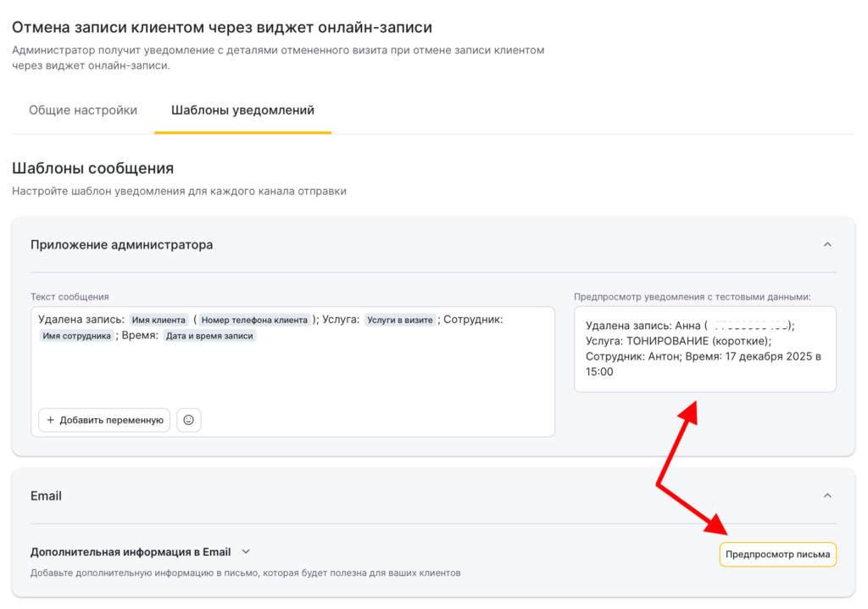Select the Дата и время записи chip

210,336
